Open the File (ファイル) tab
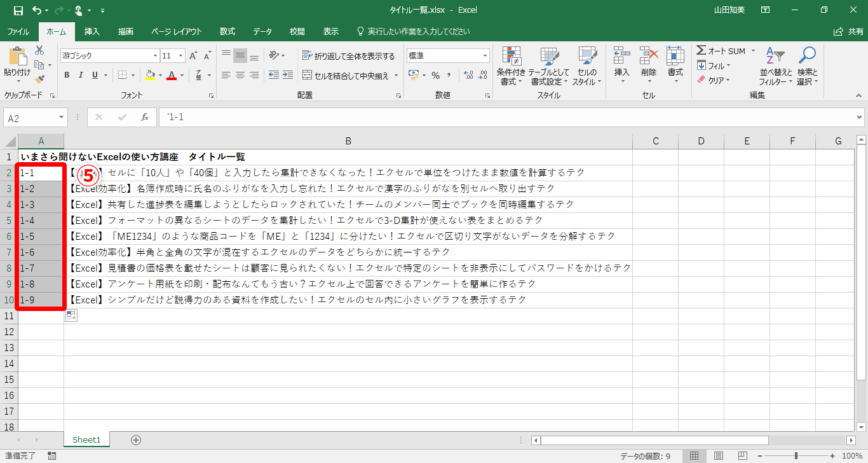Viewport: 868px width, 463px height. coord(17,31)
